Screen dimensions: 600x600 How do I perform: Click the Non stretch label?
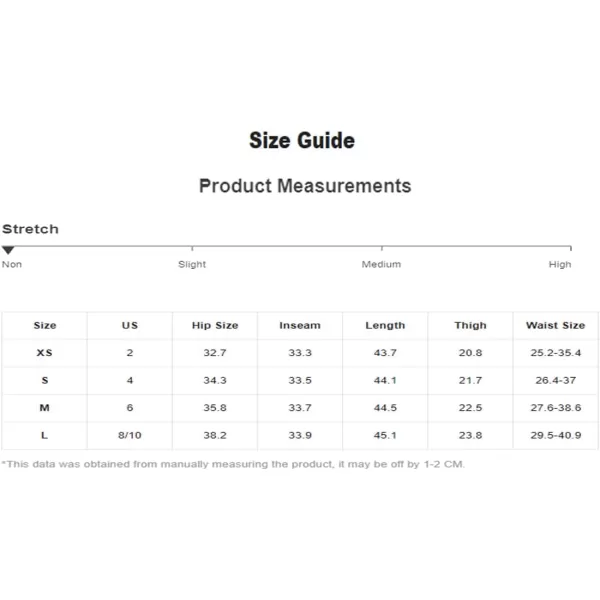tap(12, 264)
